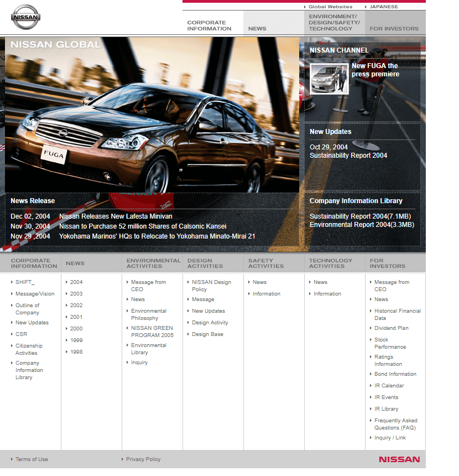The width and height of the screenshot is (459, 476).
Task: Open 2003 news archive
Action: (x=76, y=293)
